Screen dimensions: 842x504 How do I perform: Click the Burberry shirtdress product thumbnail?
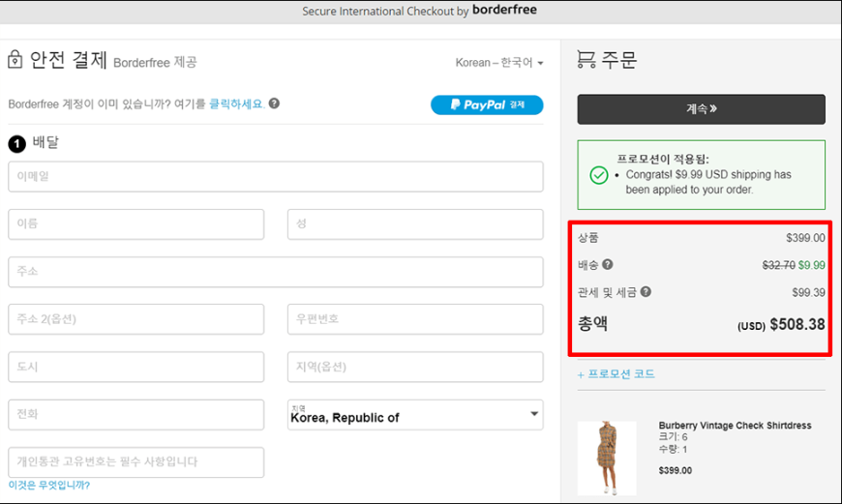point(607,458)
